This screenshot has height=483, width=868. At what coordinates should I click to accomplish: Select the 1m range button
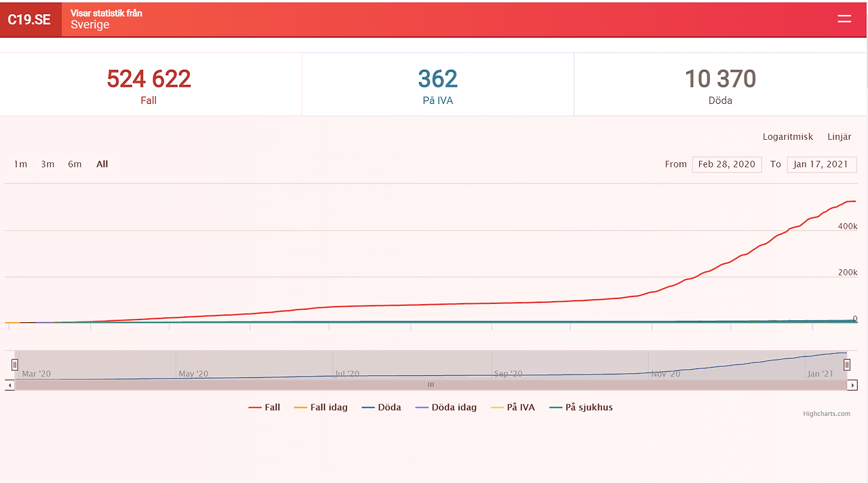click(x=21, y=164)
